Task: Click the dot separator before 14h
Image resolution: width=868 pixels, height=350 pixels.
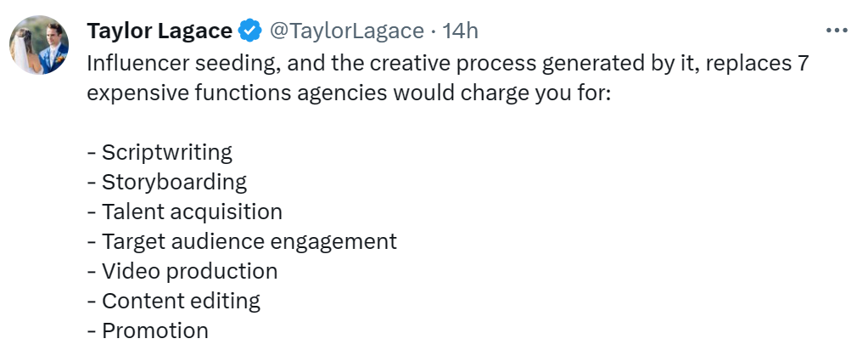Action: click(x=434, y=31)
